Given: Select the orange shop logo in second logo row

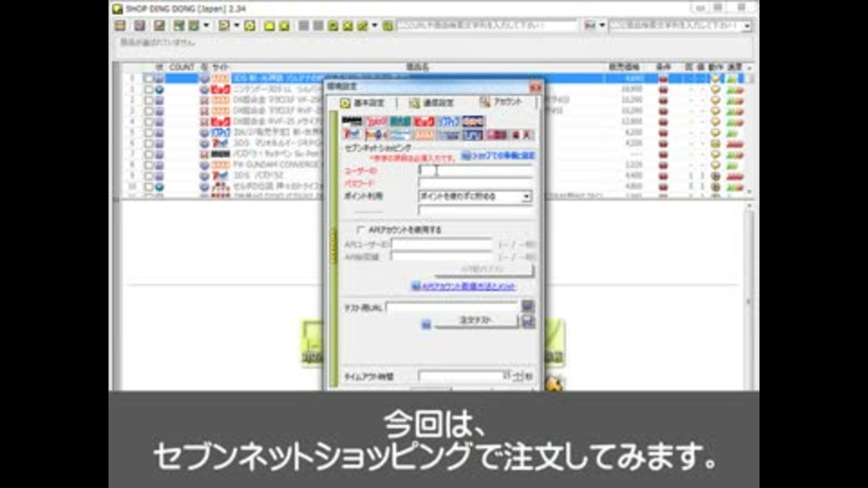Looking at the screenshot, I should pyautogui.click(x=424, y=135).
